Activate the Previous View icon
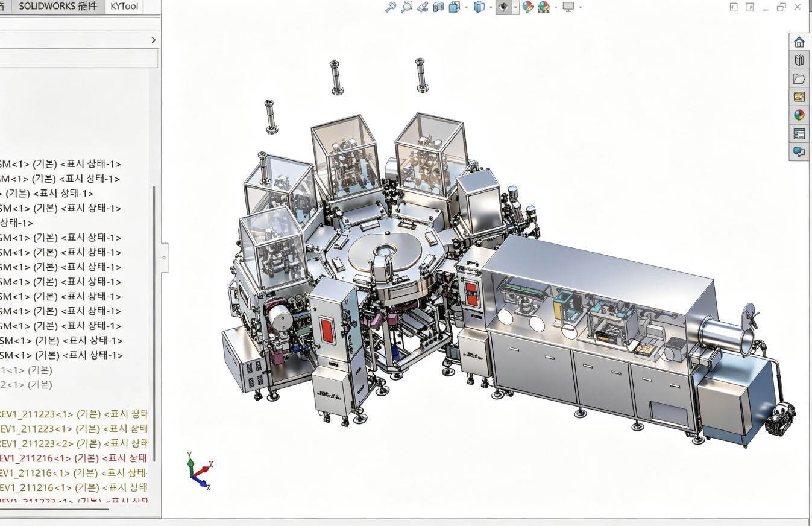Screen dimensions: 812x526 point(423,7)
